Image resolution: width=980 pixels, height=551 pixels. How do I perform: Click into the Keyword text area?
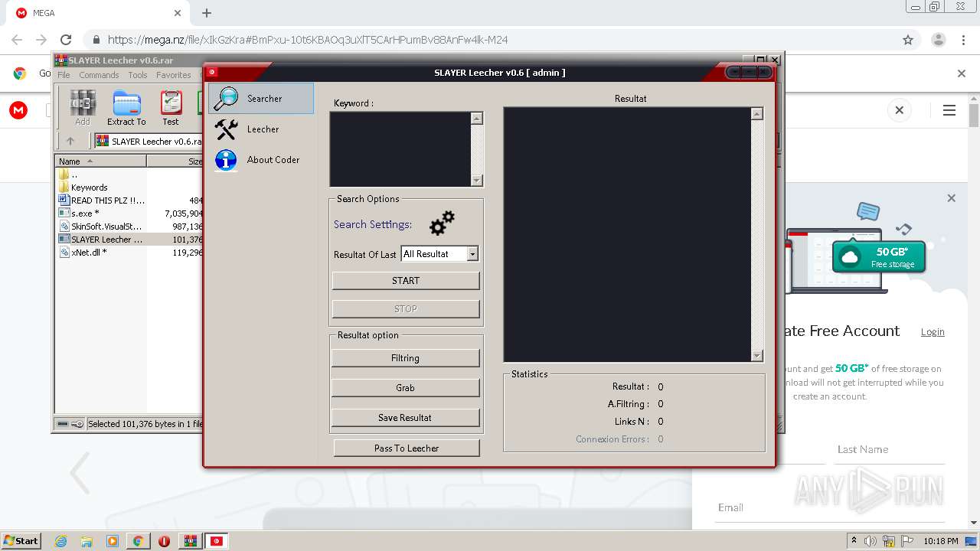pyautogui.click(x=400, y=149)
